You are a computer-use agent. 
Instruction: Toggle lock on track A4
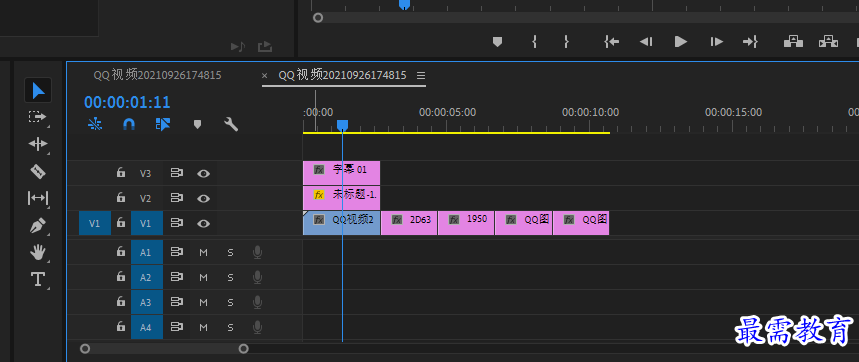121,327
